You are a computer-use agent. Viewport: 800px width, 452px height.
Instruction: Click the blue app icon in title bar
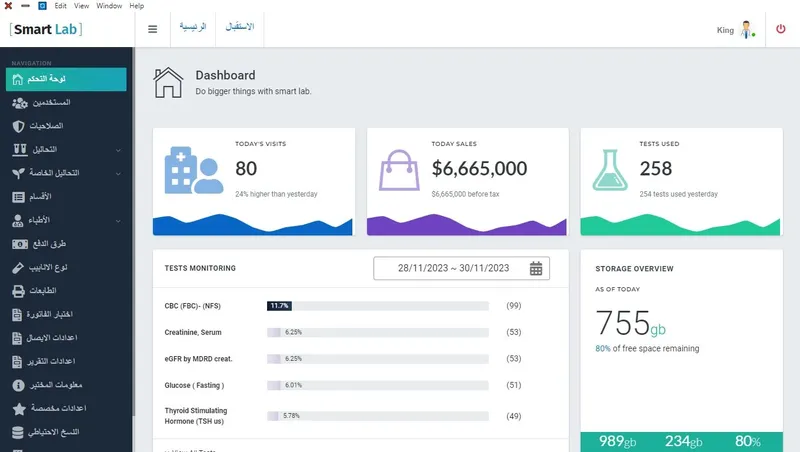42,6
